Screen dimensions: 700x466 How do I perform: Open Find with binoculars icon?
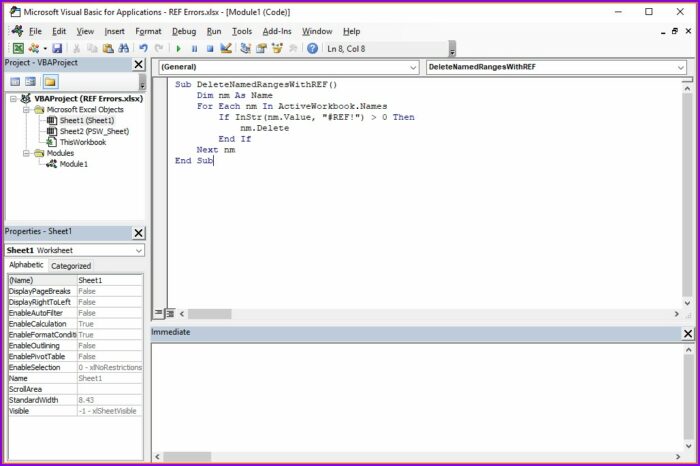(x=124, y=48)
